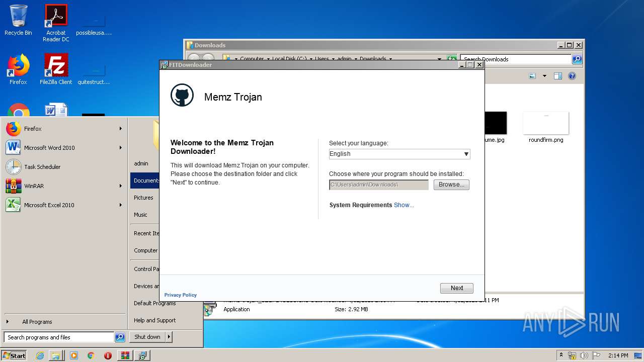Select the possibleusa desktop file icon
Image resolution: width=644 pixels, height=362 pixels.
94,23
